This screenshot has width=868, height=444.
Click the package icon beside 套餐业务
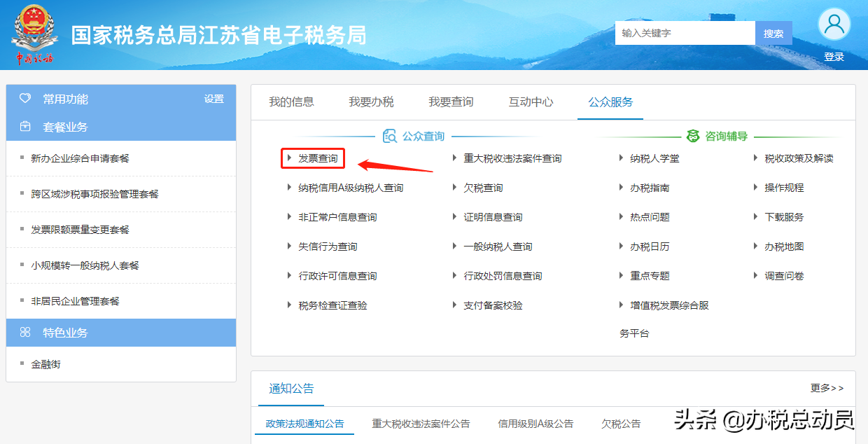coord(24,127)
